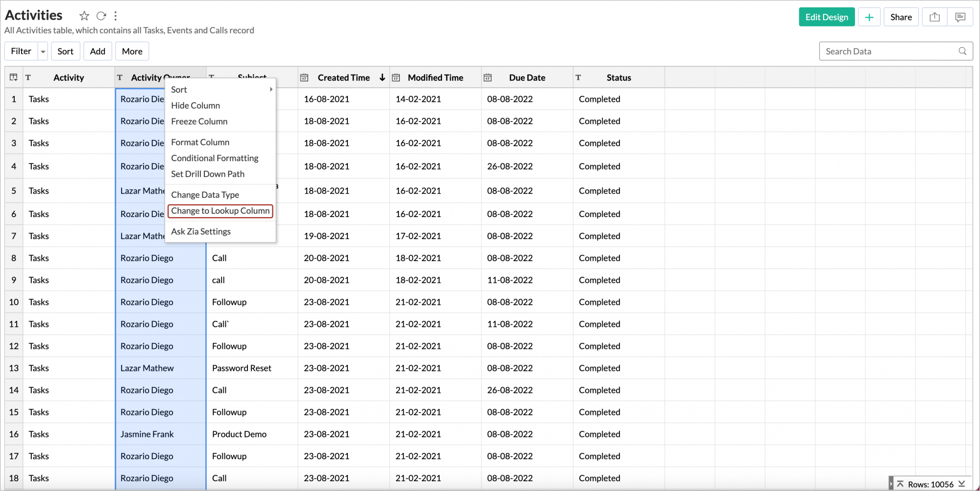Refresh the Activities table
Image resolution: width=980 pixels, height=491 pixels.
(101, 16)
